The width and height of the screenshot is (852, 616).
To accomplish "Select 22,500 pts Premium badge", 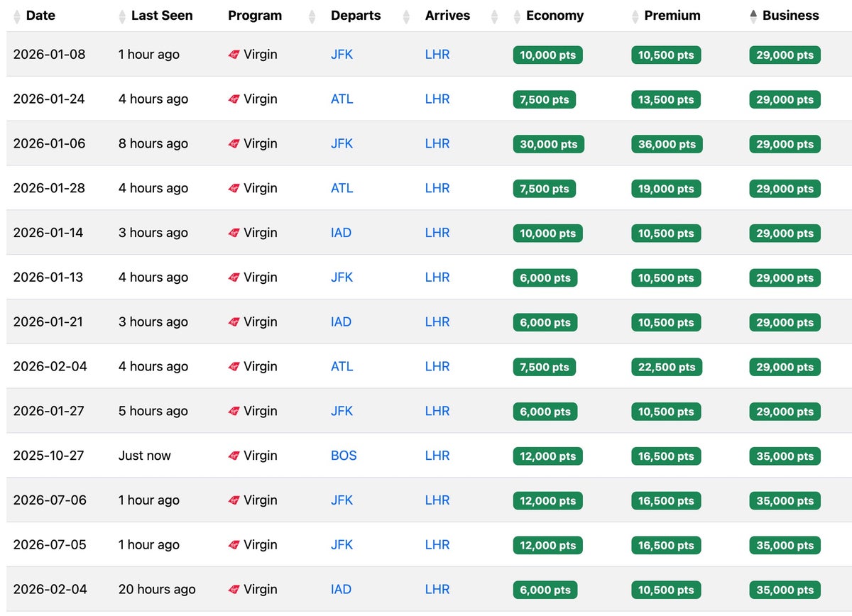I will (x=667, y=367).
